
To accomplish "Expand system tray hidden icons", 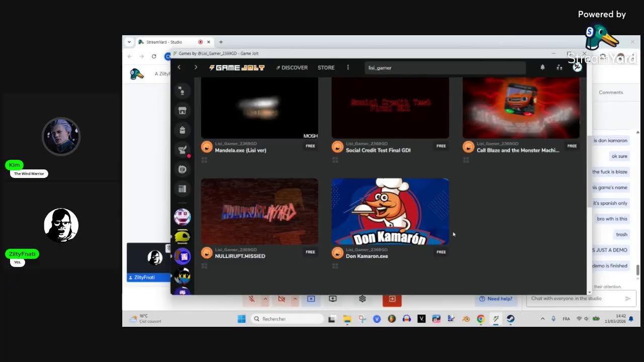I will click(542, 319).
